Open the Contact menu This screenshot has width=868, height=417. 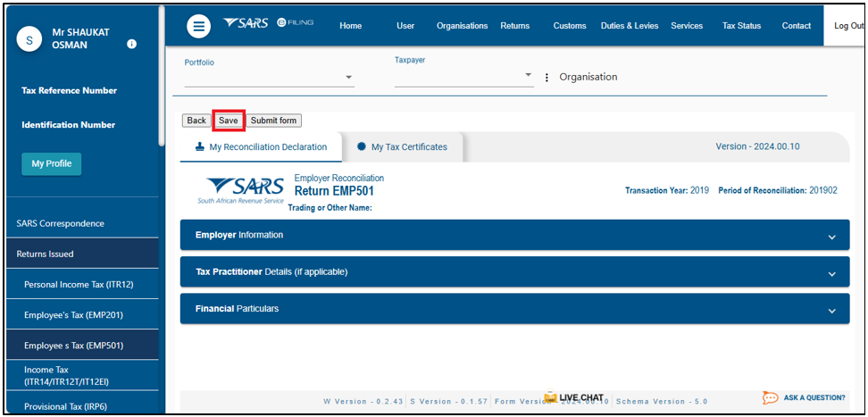click(796, 26)
